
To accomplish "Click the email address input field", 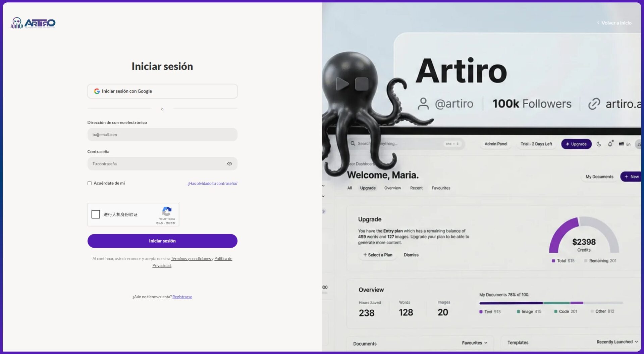I will 162,134.
